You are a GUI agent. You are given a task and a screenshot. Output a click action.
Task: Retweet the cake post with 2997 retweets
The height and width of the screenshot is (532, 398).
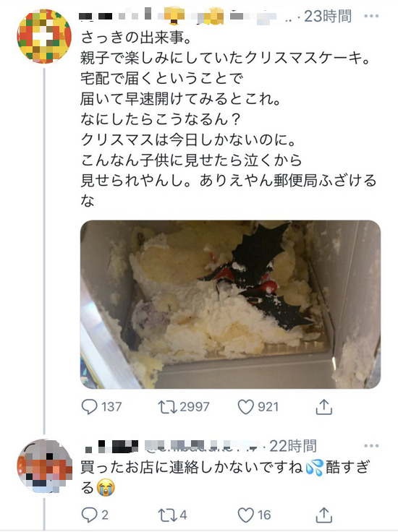point(167,406)
